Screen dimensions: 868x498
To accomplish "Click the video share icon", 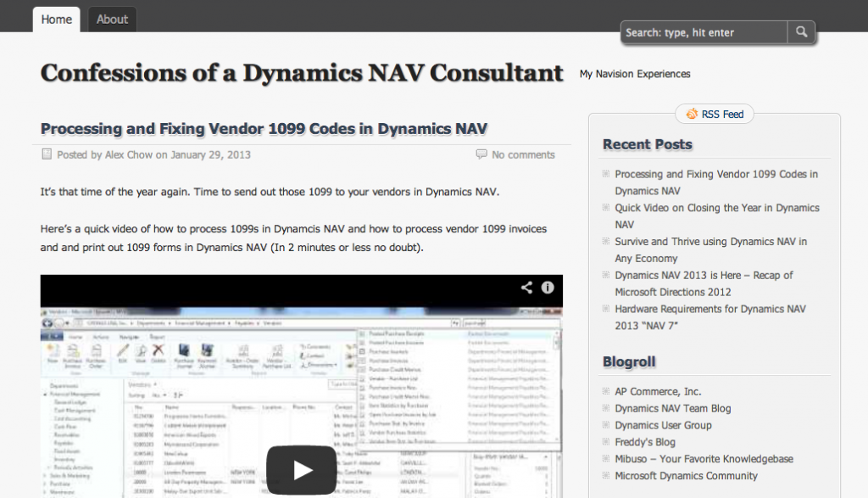I will coord(526,288).
